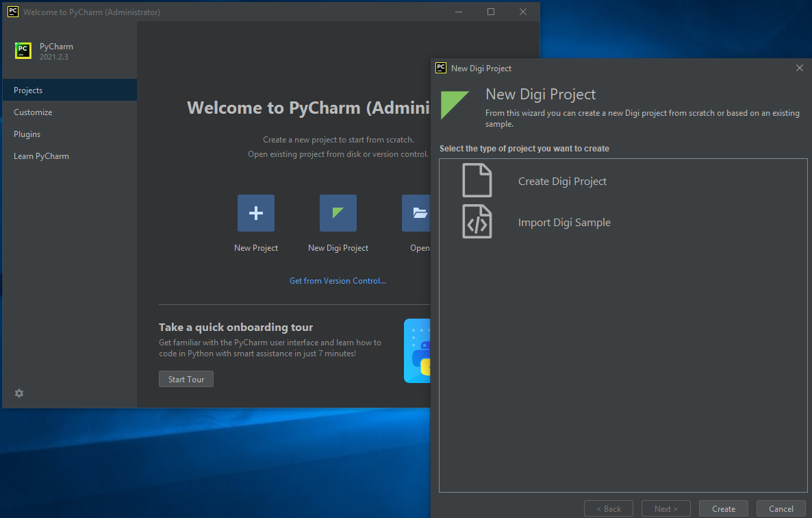
Task: Click the large green triangle in the wizard header
Action: (455, 105)
